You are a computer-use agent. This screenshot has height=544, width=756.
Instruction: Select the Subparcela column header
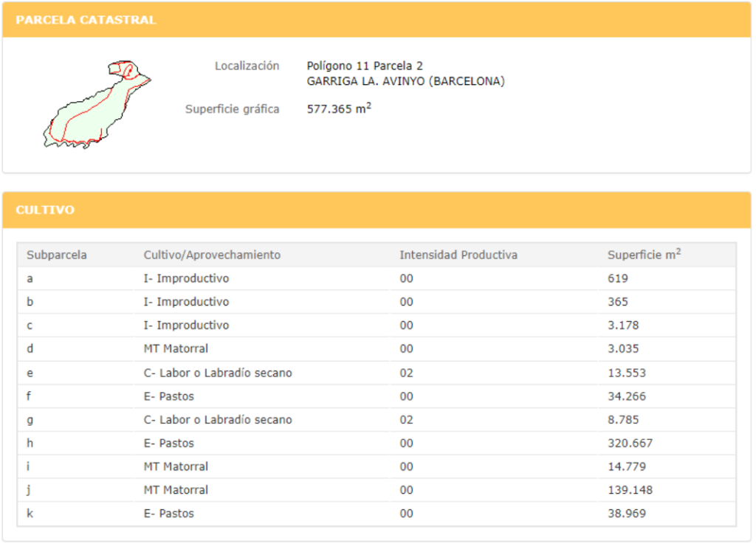coord(57,255)
